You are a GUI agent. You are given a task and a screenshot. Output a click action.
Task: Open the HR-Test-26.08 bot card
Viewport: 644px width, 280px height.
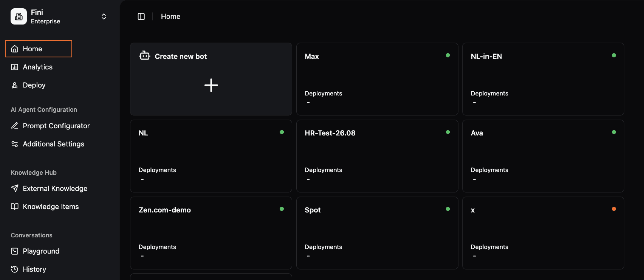[377, 156]
